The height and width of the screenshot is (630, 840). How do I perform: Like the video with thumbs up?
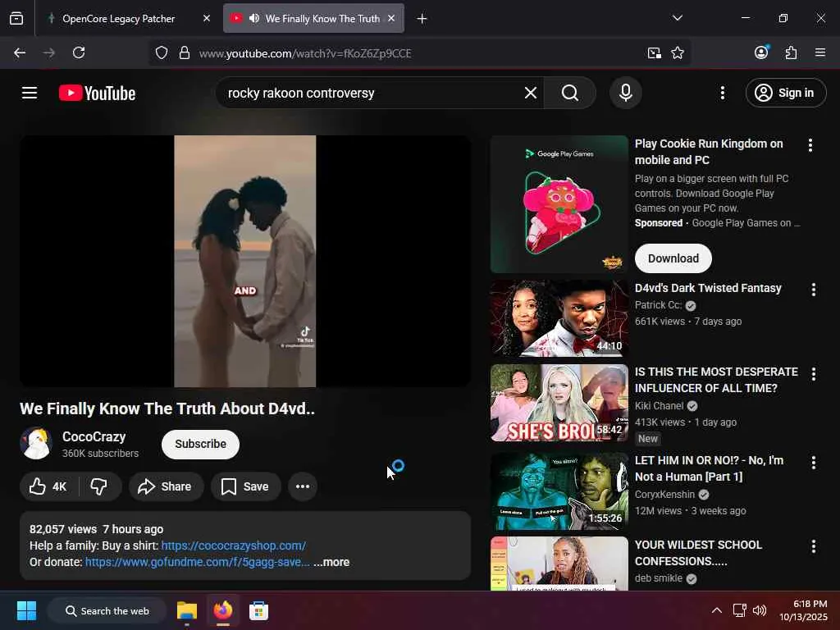[x=47, y=486]
